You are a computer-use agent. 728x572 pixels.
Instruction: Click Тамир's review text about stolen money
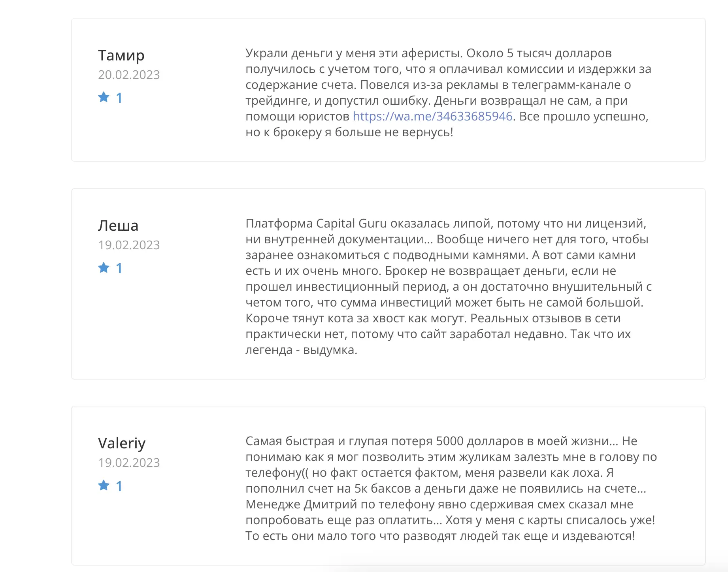449,92
